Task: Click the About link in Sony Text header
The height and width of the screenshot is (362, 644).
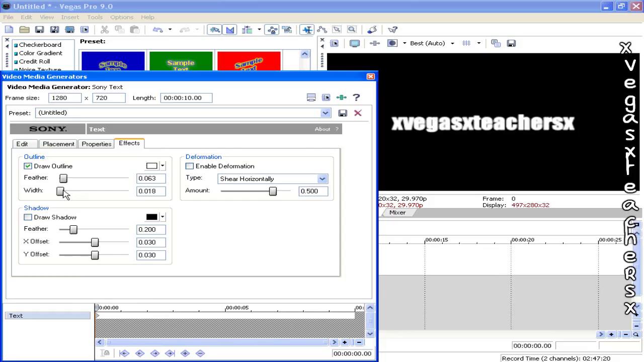Action: [323, 129]
